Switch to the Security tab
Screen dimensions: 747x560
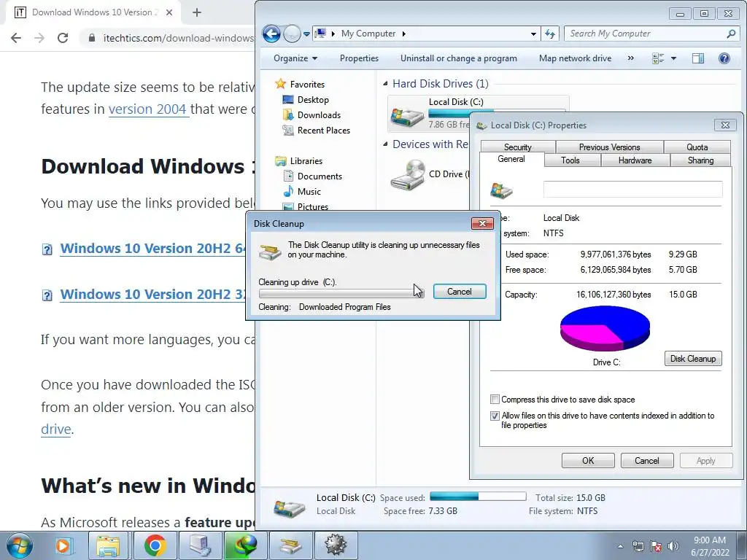(517, 147)
